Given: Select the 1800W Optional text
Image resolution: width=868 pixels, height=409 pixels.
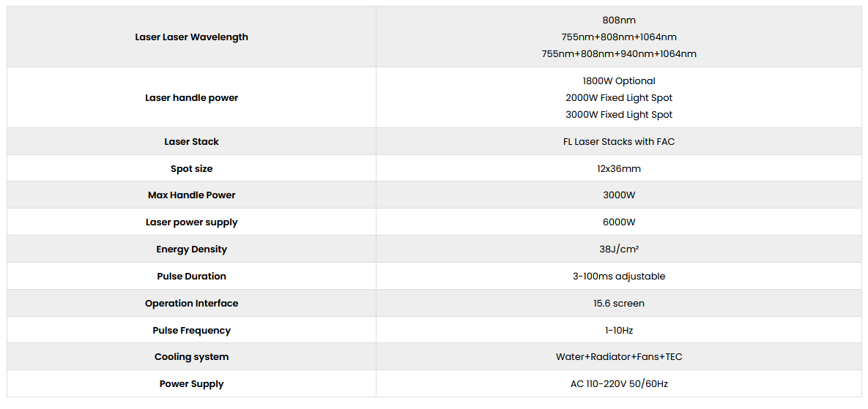Looking at the screenshot, I should pyautogui.click(x=619, y=81).
